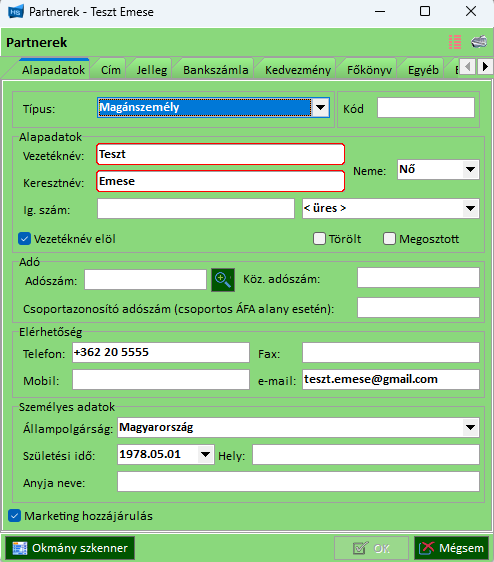
Task: Open the Okmány szkenner document scanner
Action: tap(70, 548)
